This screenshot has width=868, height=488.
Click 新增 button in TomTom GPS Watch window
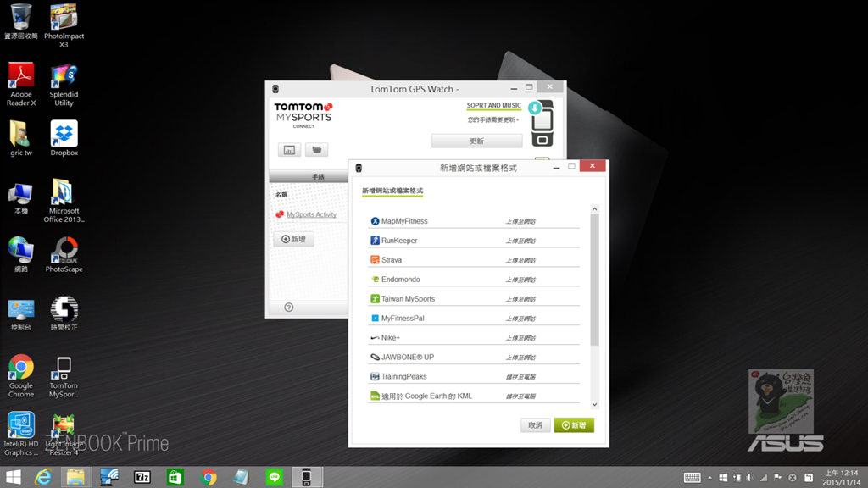click(x=293, y=239)
